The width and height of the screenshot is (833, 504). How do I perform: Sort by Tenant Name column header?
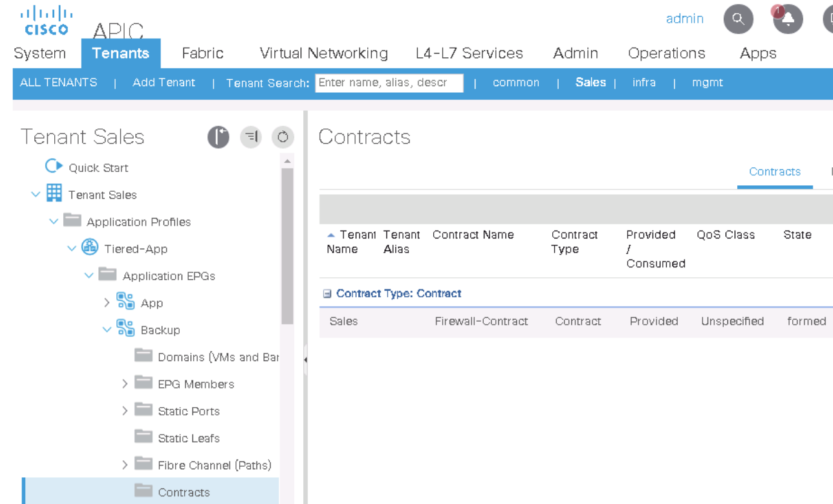[349, 242]
